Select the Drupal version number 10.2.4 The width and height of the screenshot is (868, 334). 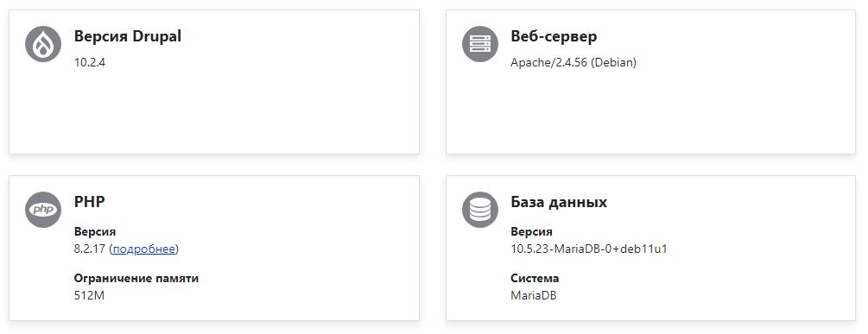(90, 62)
